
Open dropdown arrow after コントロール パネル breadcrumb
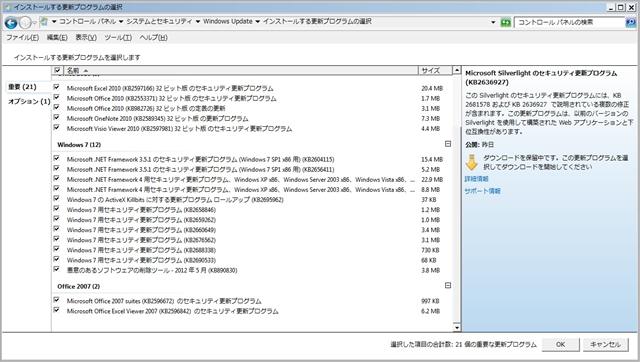click(x=121, y=22)
